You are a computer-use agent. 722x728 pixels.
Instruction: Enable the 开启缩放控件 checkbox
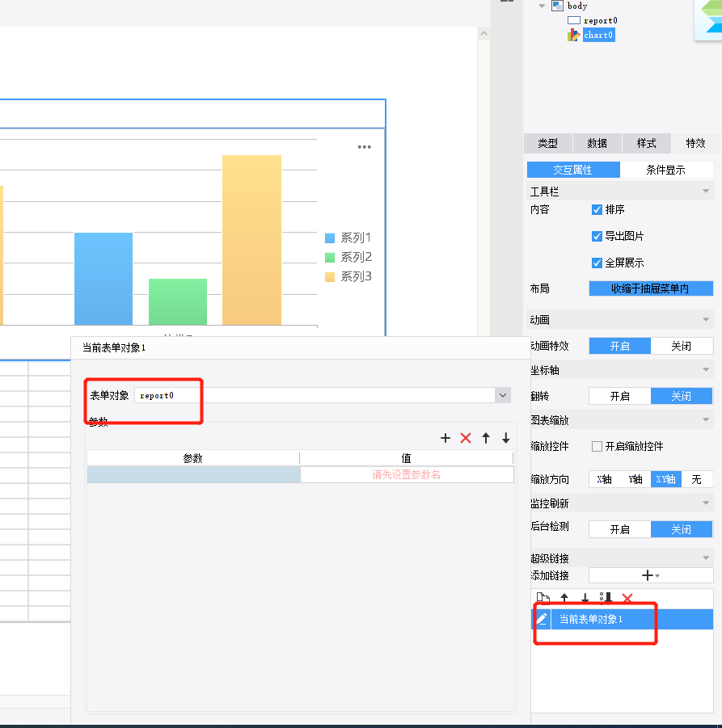(597, 447)
